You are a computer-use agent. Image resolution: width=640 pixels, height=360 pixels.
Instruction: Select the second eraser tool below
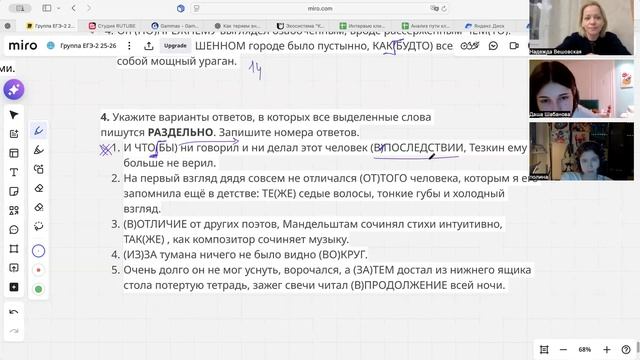tap(39, 207)
